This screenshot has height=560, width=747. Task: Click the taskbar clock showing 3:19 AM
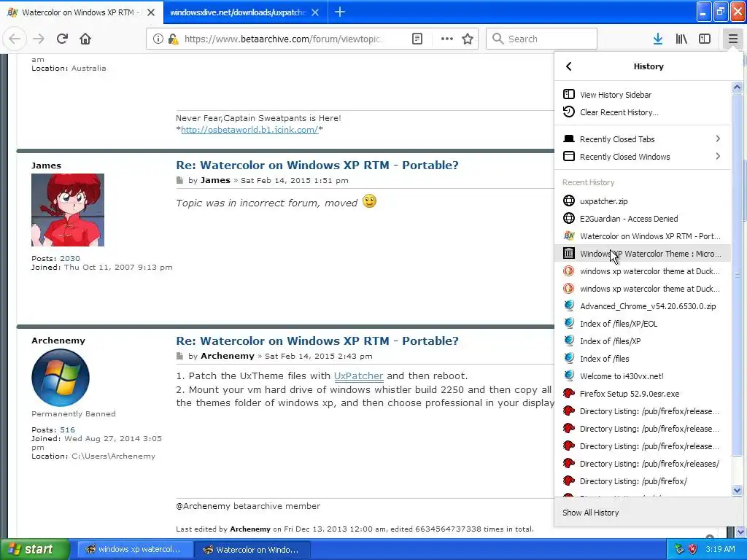[720, 549]
